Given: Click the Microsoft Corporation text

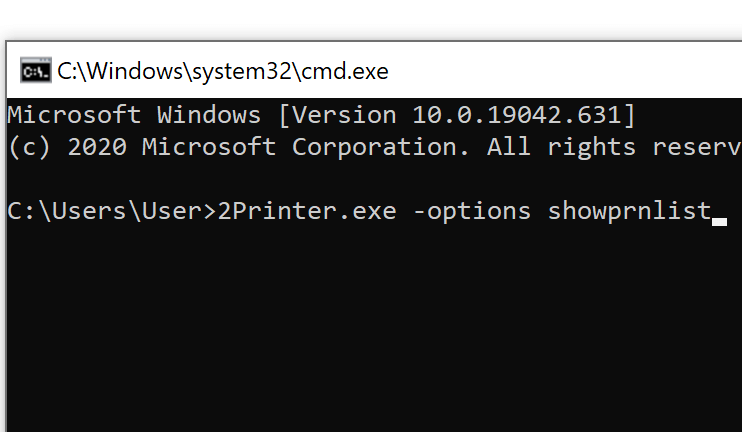Looking at the screenshot, I should pos(305,147).
